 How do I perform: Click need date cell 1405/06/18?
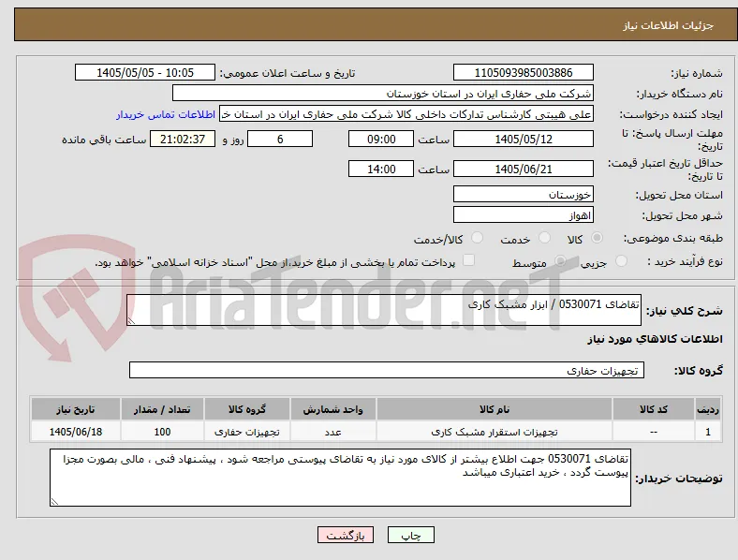point(75,432)
